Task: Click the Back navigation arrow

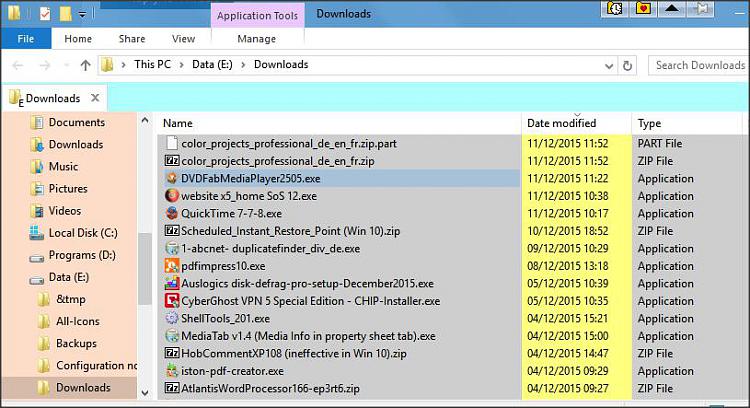Action: (x=18, y=65)
